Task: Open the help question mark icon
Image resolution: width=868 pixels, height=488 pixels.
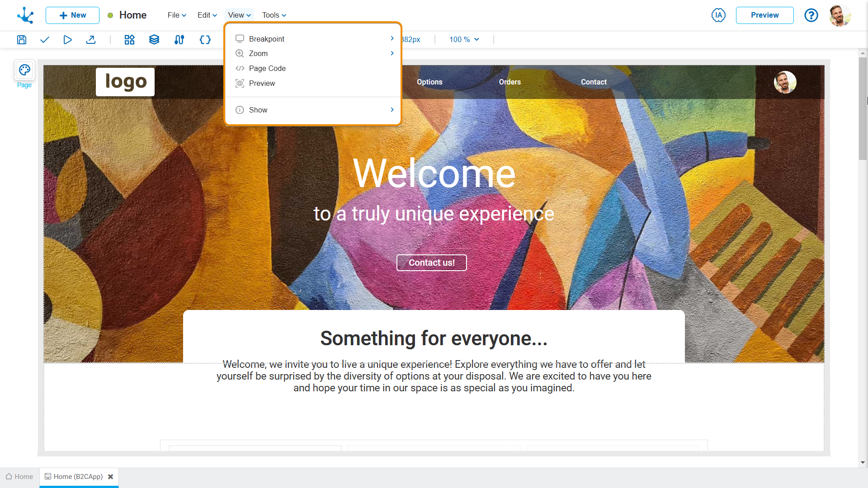Action: [x=811, y=15]
